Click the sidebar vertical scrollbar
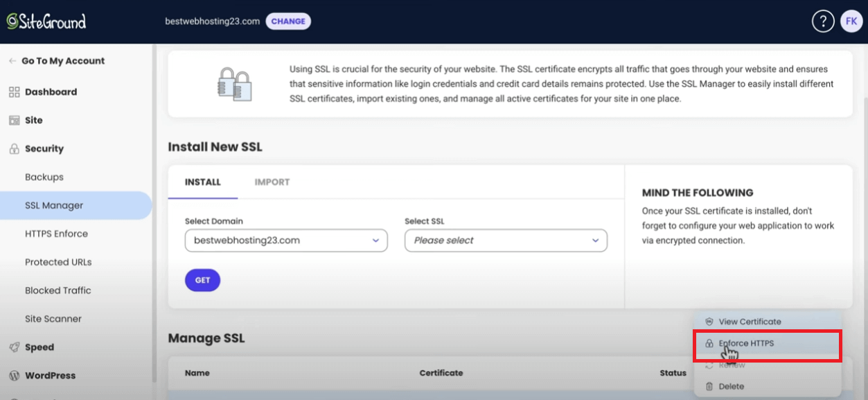The height and width of the screenshot is (400, 868). (x=154, y=215)
